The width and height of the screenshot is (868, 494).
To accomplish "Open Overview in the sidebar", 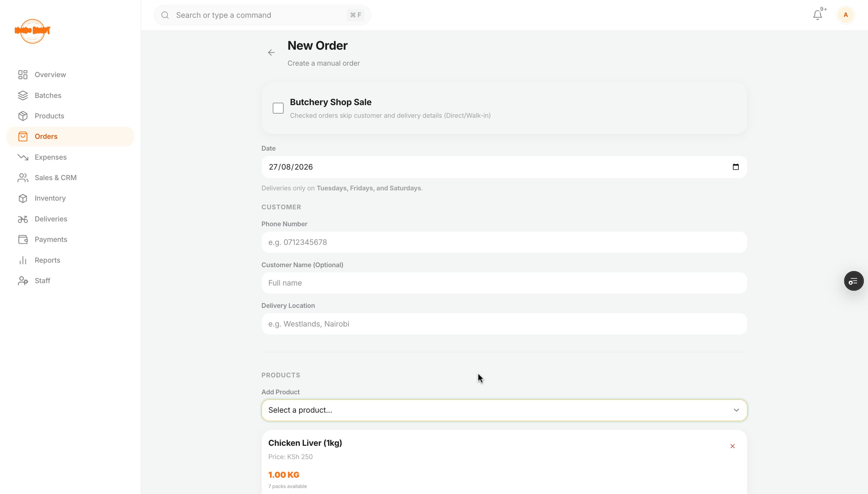I will click(x=70, y=75).
